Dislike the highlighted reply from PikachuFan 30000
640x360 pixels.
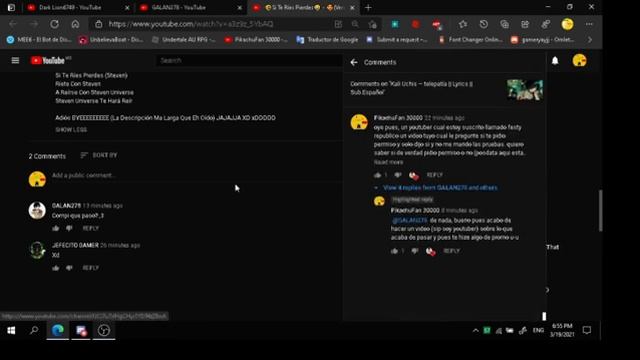(415, 251)
